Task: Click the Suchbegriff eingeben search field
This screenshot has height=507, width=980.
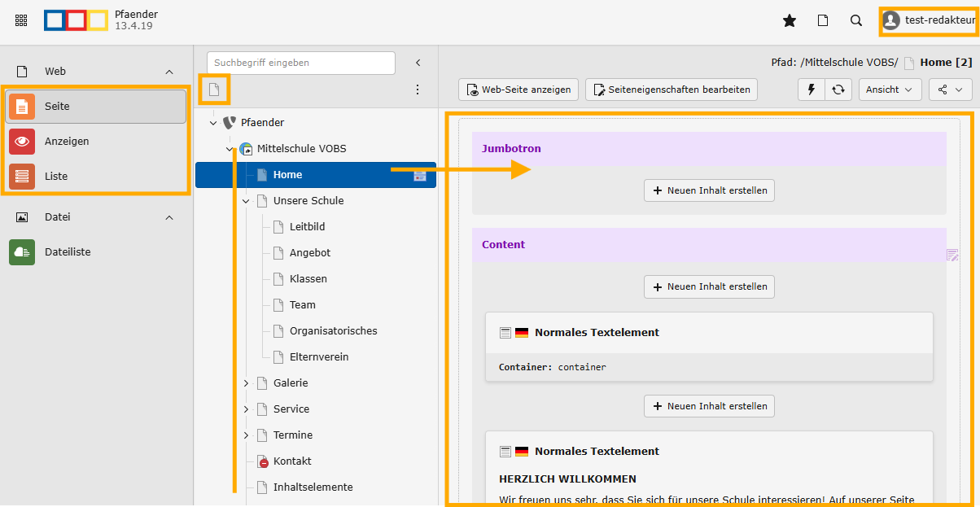Action: click(300, 63)
